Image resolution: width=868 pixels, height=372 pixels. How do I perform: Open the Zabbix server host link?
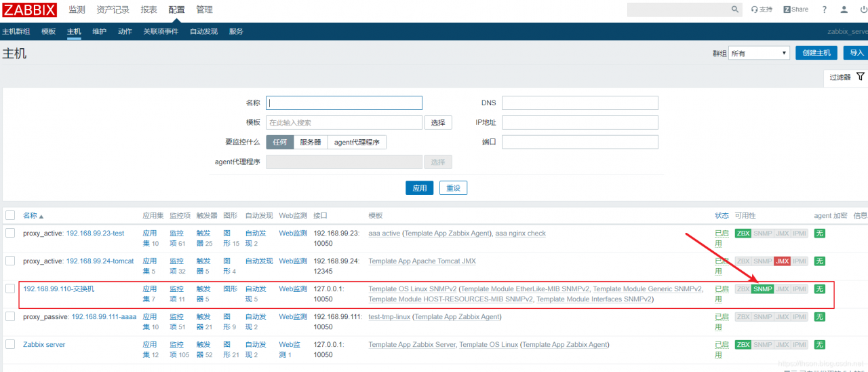(44, 344)
